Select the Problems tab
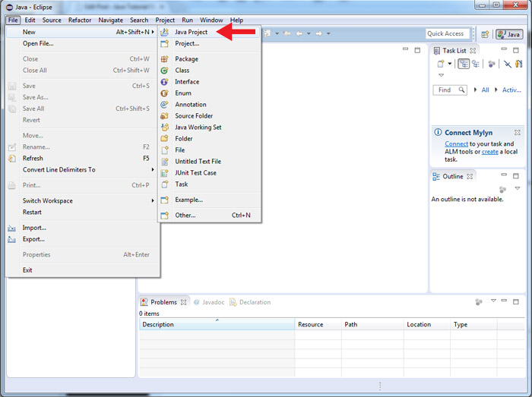This screenshot has width=532, height=397. coord(163,302)
